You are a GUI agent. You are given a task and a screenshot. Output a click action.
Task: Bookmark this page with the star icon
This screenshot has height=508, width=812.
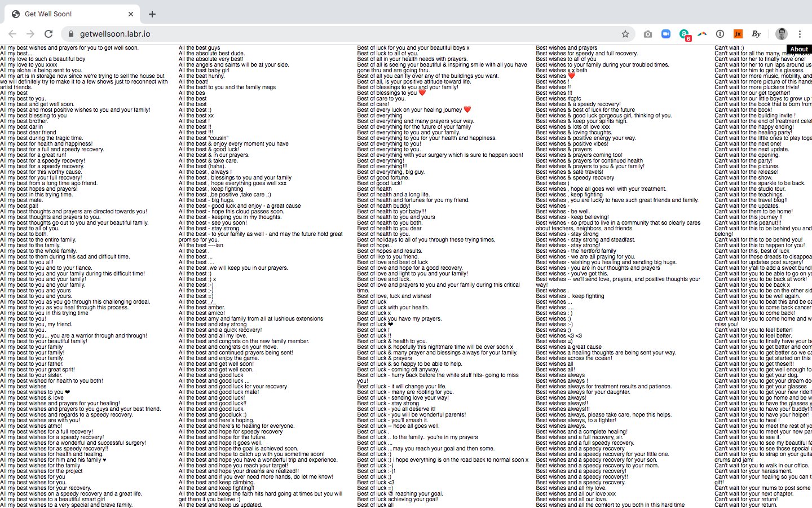coord(625,34)
